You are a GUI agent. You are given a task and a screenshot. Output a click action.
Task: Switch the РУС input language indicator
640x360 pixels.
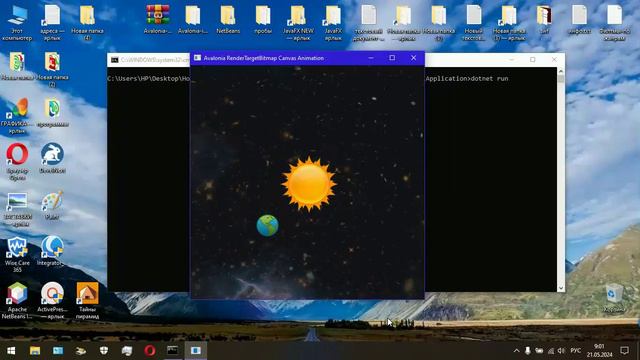point(576,351)
